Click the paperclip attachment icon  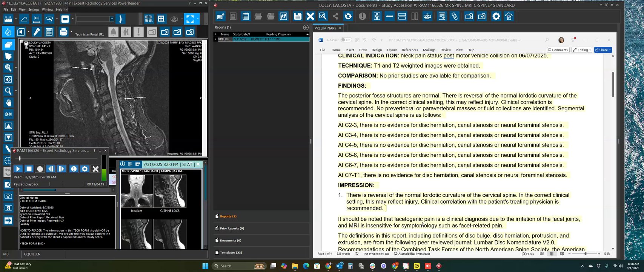455,16
